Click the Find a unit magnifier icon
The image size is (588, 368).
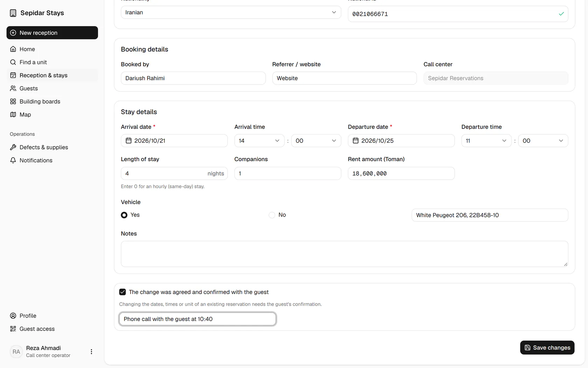13,62
